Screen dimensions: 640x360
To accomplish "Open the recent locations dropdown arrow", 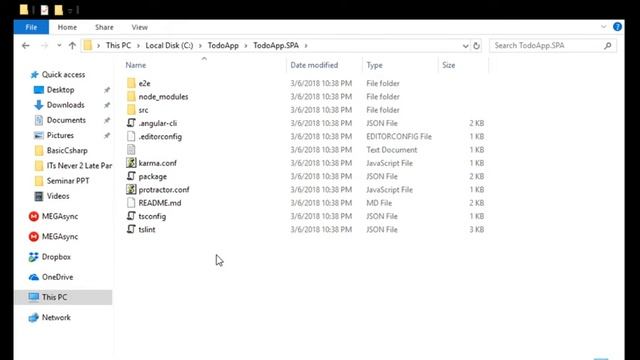I will (59, 46).
